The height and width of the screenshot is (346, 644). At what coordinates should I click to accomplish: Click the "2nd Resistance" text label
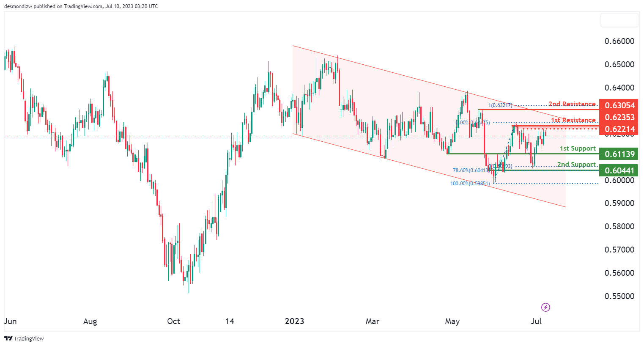(x=572, y=104)
